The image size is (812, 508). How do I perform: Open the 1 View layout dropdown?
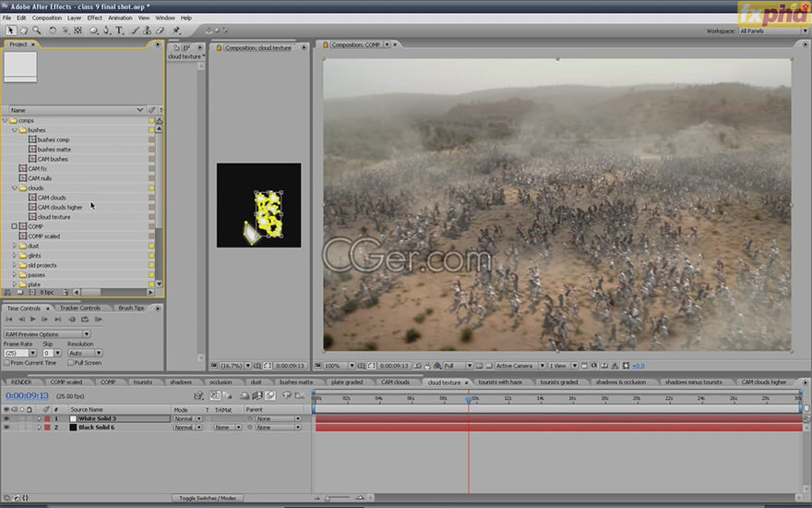[x=562, y=366]
